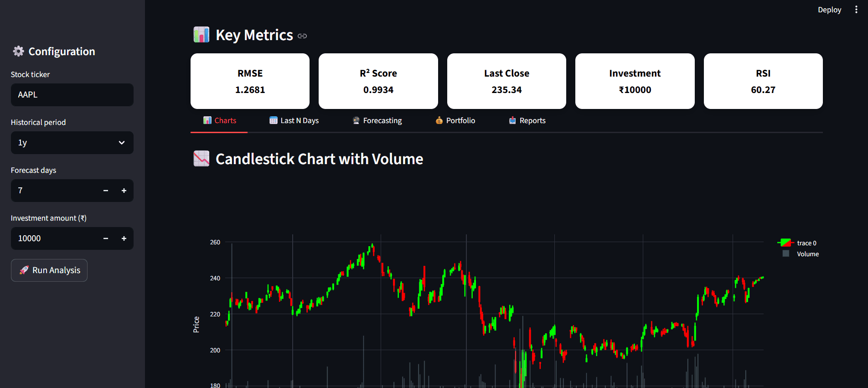Screen dimensions: 868x388
Task: Click the Run Analysis button
Action: click(49, 270)
